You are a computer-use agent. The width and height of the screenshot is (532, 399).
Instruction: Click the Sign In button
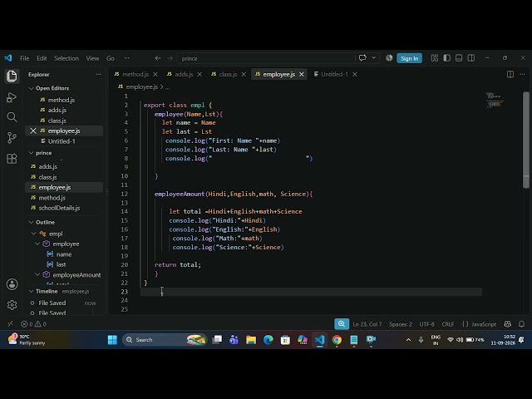410,58
